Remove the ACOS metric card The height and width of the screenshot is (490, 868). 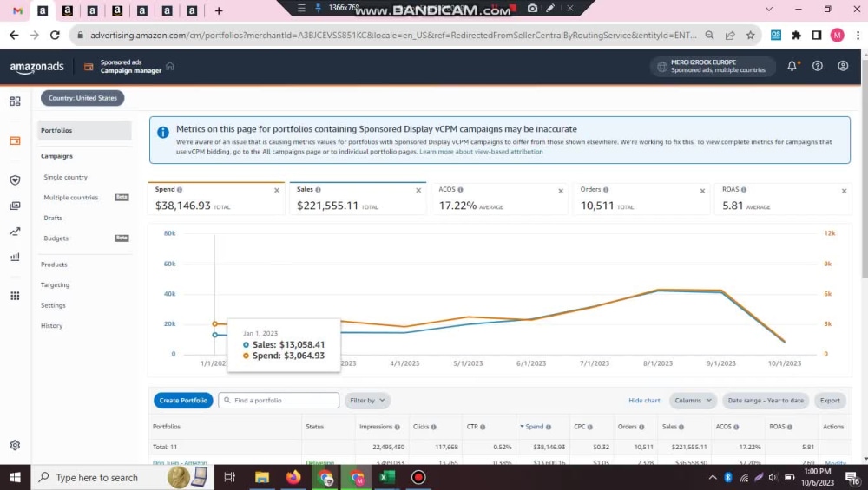(x=561, y=191)
